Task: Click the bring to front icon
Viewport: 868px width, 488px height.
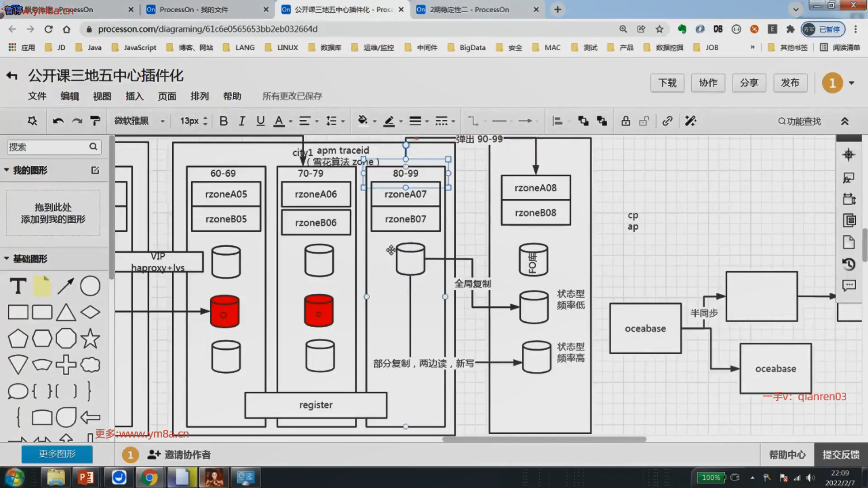Action: [x=583, y=121]
